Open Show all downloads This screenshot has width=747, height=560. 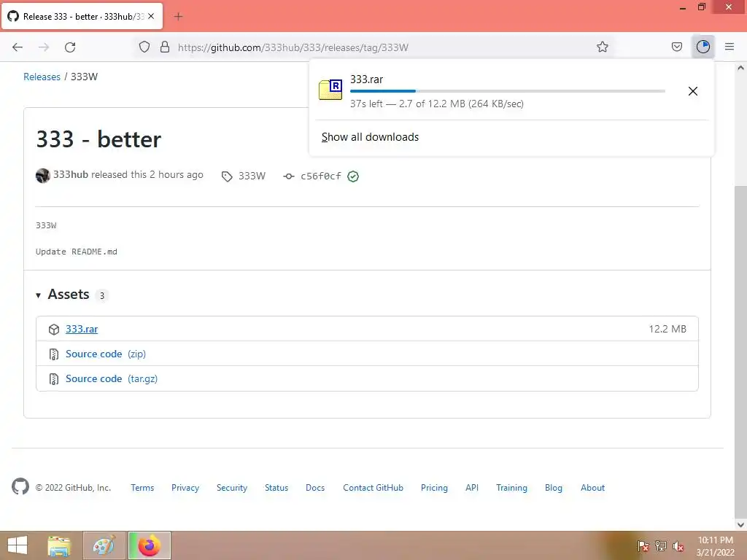point(370,137)
